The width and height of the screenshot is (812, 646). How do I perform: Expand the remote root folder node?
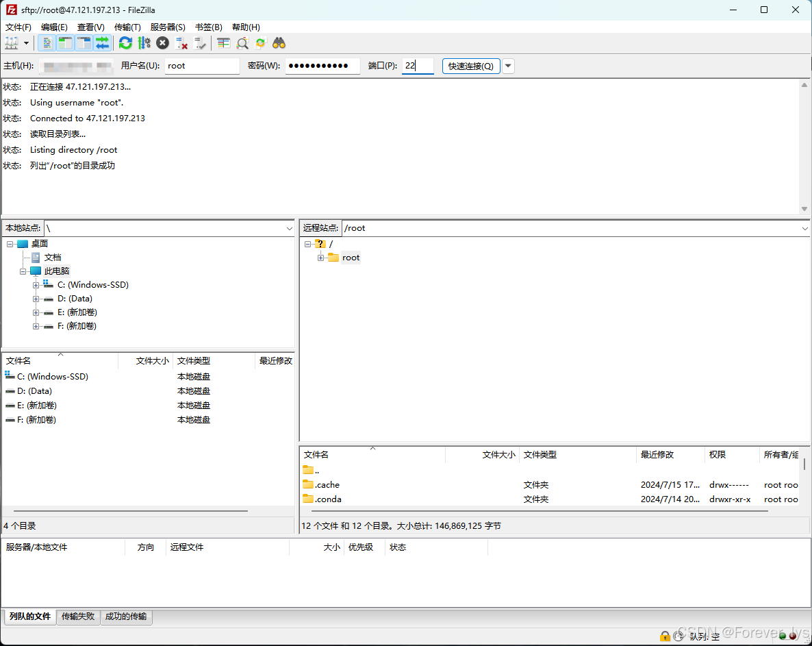[320, 258]
